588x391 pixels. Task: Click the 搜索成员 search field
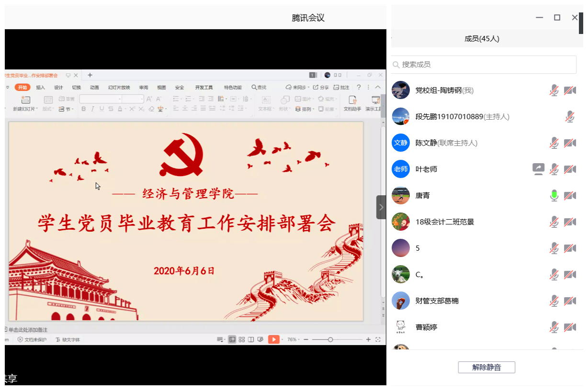484,65
